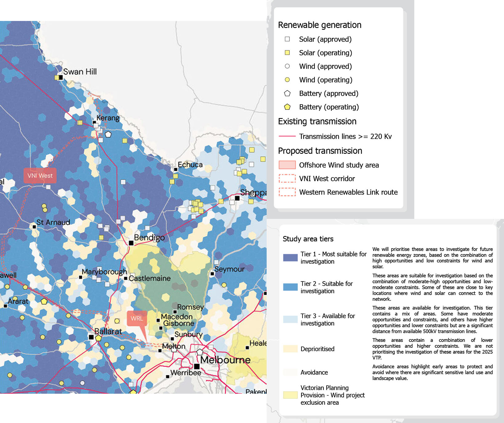This screenshot has height=423, width=504.
Task: Click the battery marker near Kerang
Action: click(109, 134)
